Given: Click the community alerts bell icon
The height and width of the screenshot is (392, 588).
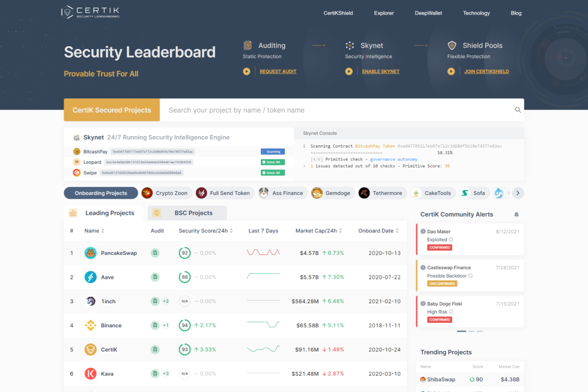Looking at the screenshot, I should [x=516, y=215].
